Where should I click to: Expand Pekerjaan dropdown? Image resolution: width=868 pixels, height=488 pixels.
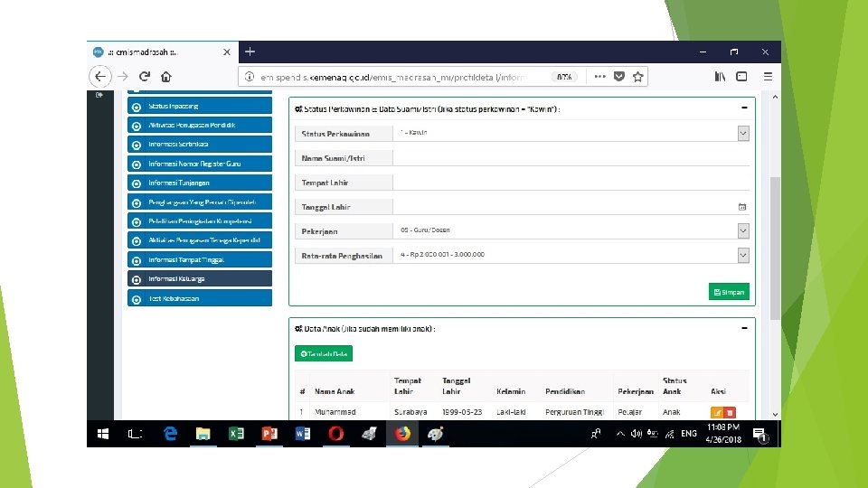(743, 230)
